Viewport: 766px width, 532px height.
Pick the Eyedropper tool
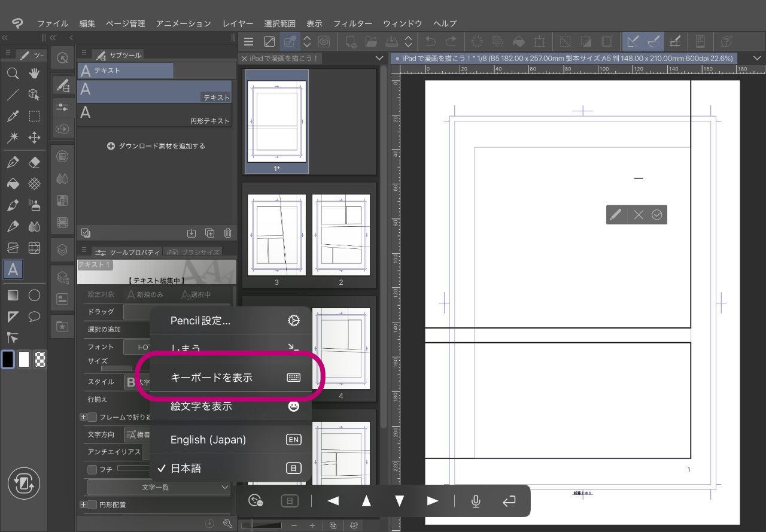(13, 116)
